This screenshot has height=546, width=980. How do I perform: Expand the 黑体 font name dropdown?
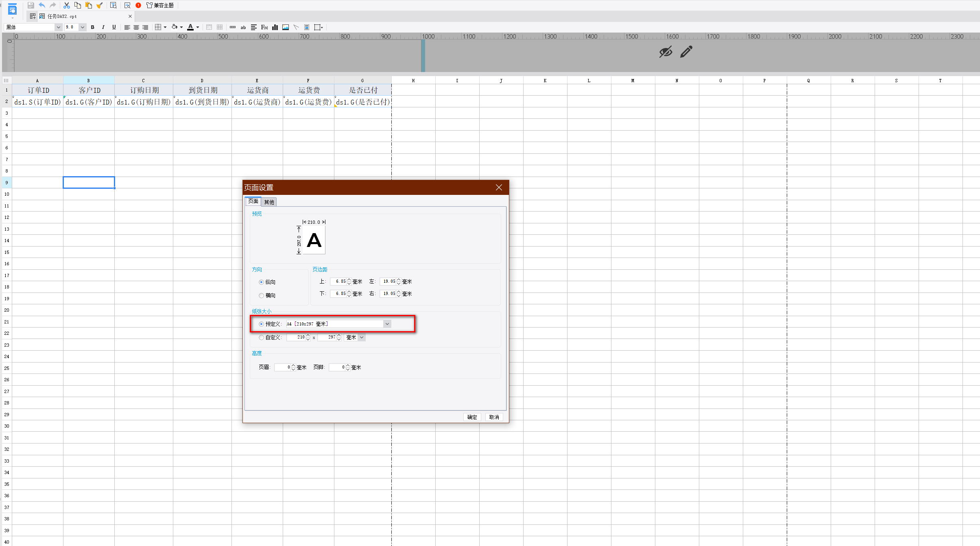58,27
